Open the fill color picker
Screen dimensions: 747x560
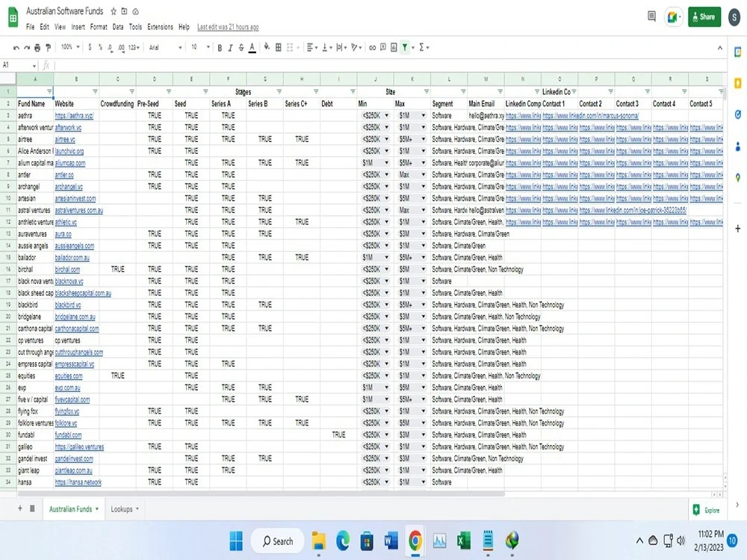click(x=267, y=47)
